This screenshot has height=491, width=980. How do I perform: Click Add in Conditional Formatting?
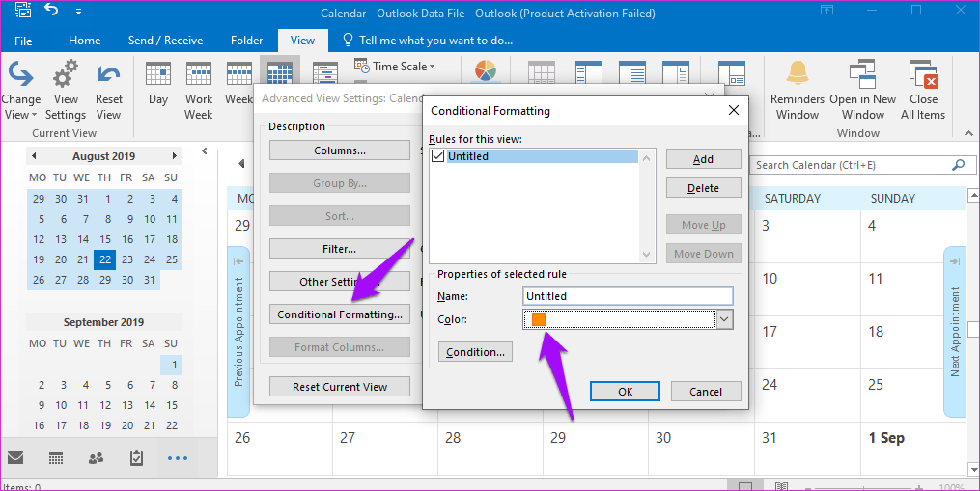tap(704, 159)
